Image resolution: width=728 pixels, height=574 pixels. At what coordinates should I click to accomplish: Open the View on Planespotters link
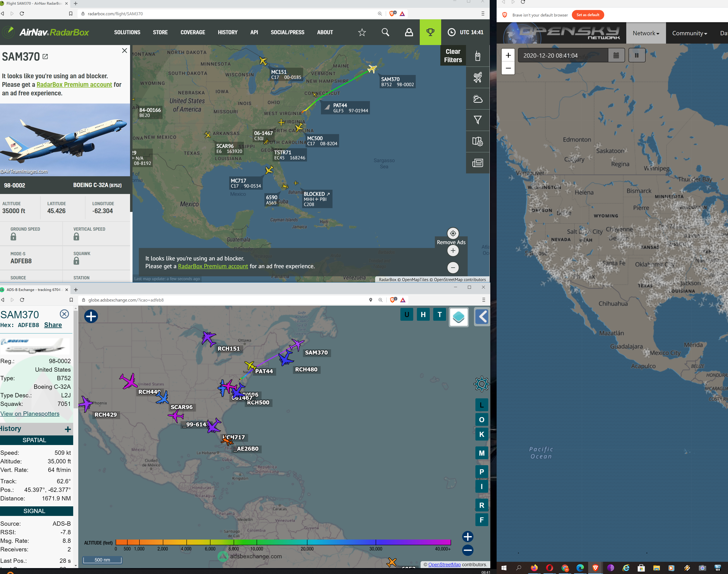tap(30, 414)
